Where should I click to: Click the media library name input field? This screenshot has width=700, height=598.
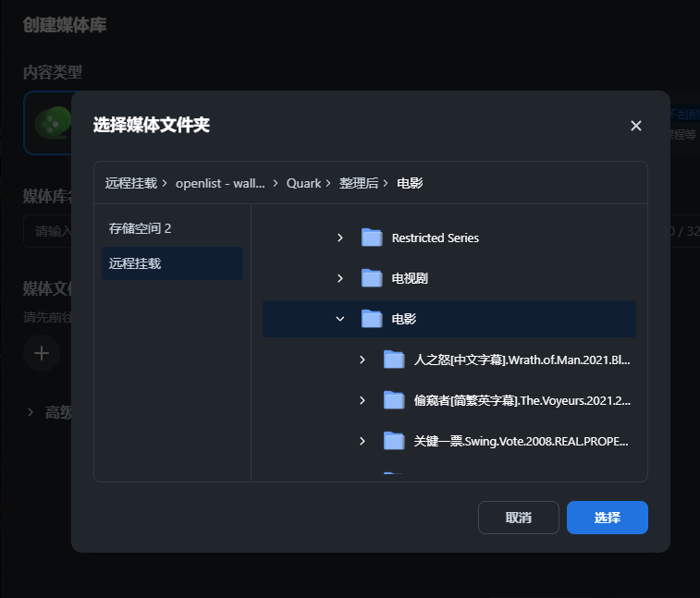coord(47,231)
